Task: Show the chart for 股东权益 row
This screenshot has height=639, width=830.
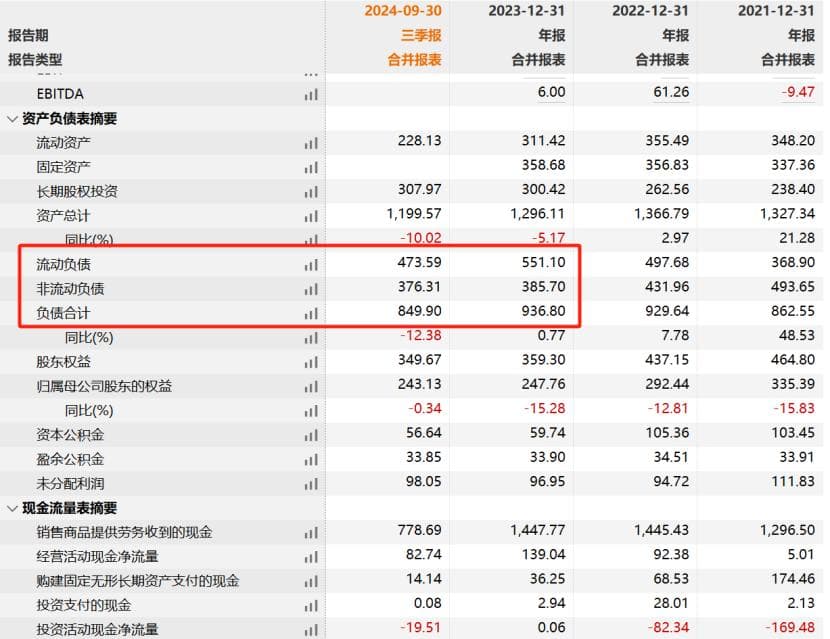Action: pyautogui.click(x=311, y=362)
